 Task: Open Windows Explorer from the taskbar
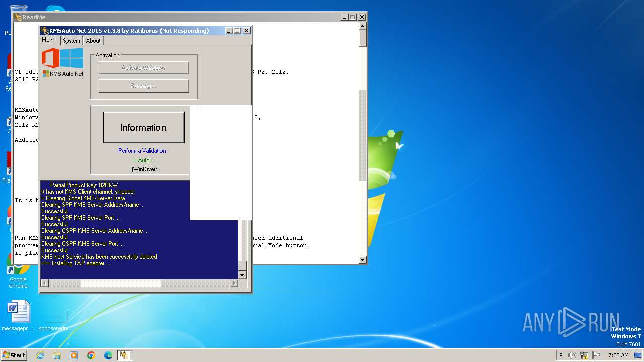(57, 355)
